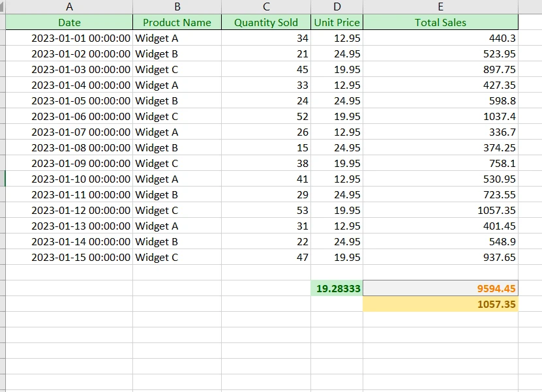The image size is (542, 392).
Task: Select entire column D via header
Action: [x=337, y=7]
